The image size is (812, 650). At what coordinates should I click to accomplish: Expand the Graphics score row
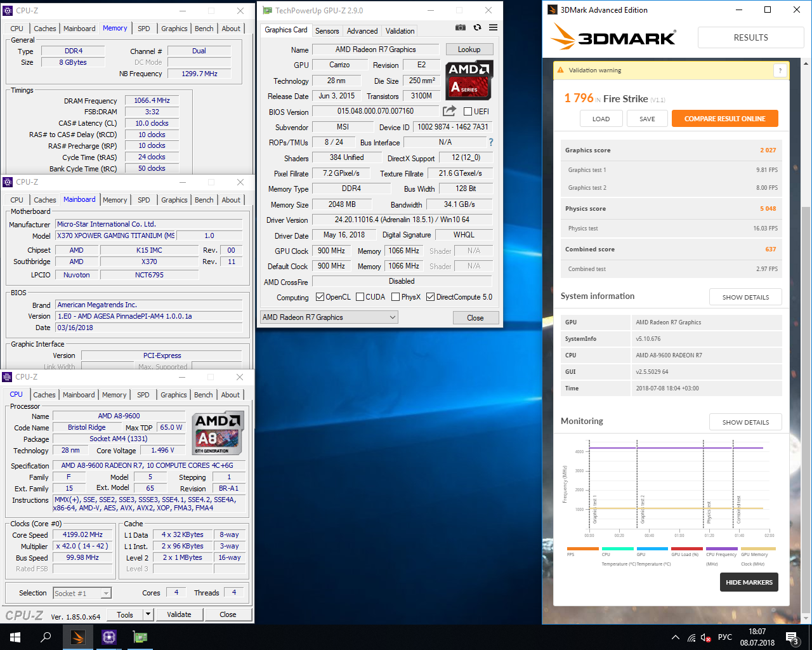(671, 150)
